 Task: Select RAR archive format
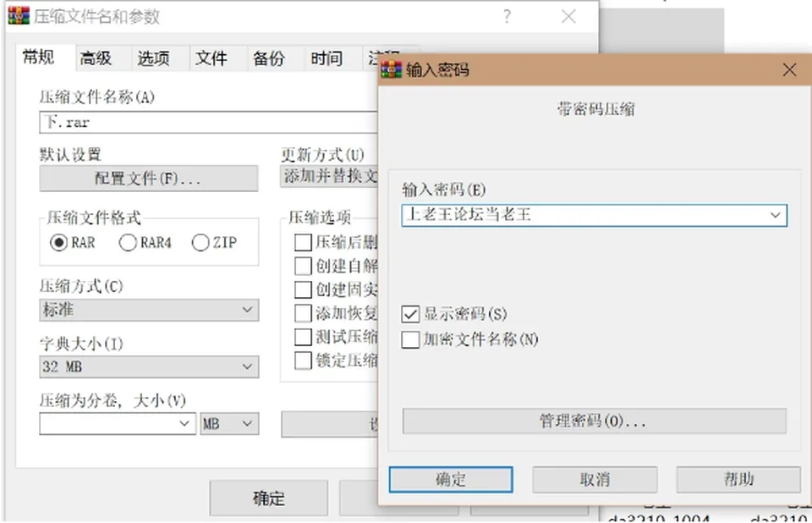[x=58, y=242]
